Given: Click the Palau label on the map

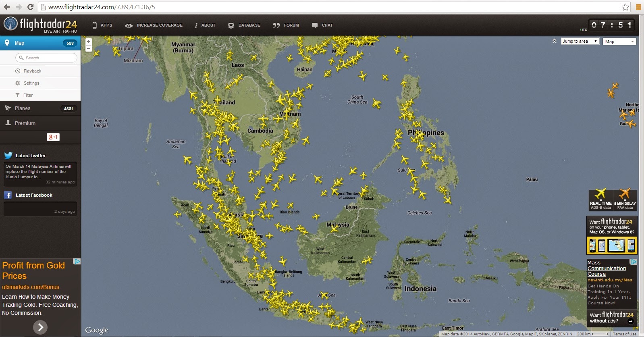Looking at the screenshot, I should [x=532, y=179].
